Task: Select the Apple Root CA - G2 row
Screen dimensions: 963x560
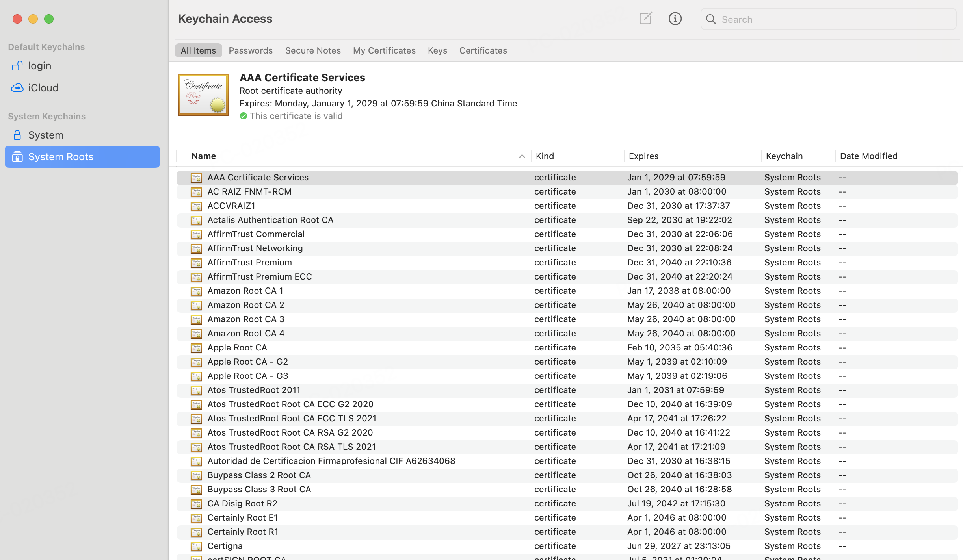Action: (567, 362)
